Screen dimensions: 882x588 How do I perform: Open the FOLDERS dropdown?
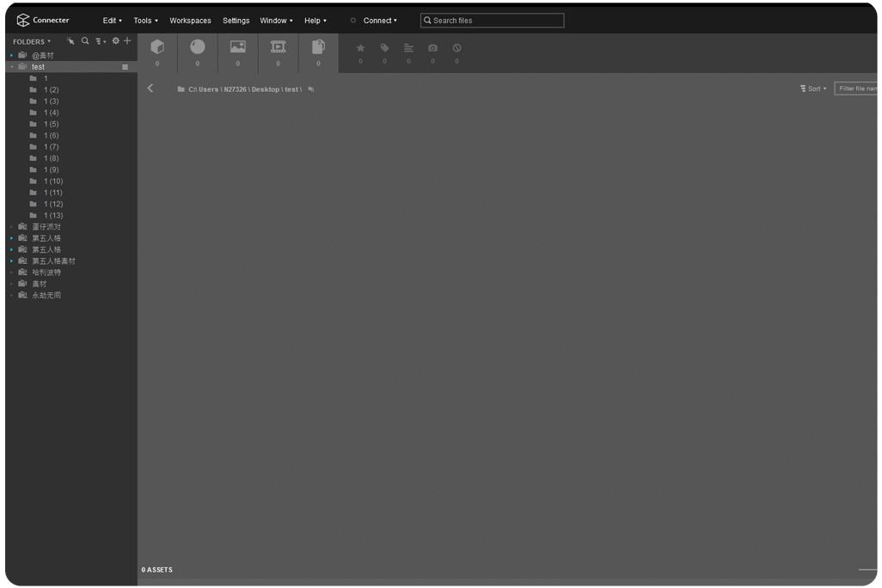[x=32, y=41]
